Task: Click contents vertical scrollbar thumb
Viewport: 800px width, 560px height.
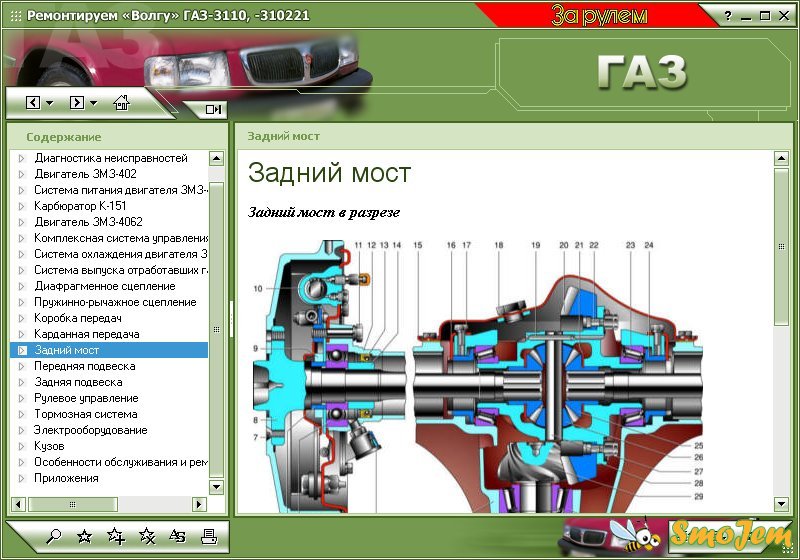Action: (x=216, y=329)
